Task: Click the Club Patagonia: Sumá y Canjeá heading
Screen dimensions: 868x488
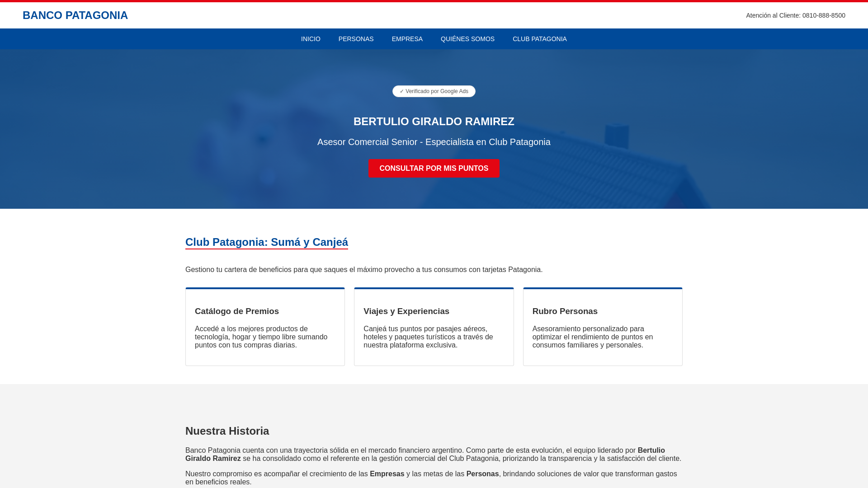Action: [x=266, y=242]
